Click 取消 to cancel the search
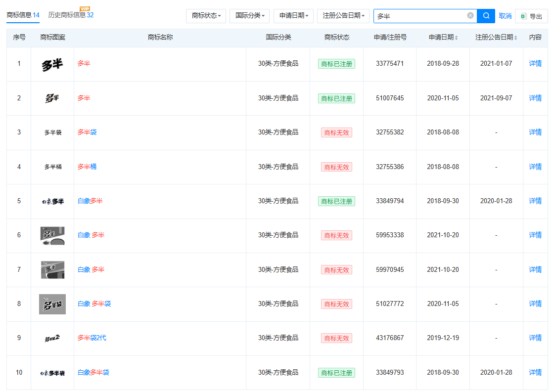Image resolution: width=555 pixels, height=392 pixels. click(x=505, y=16)
